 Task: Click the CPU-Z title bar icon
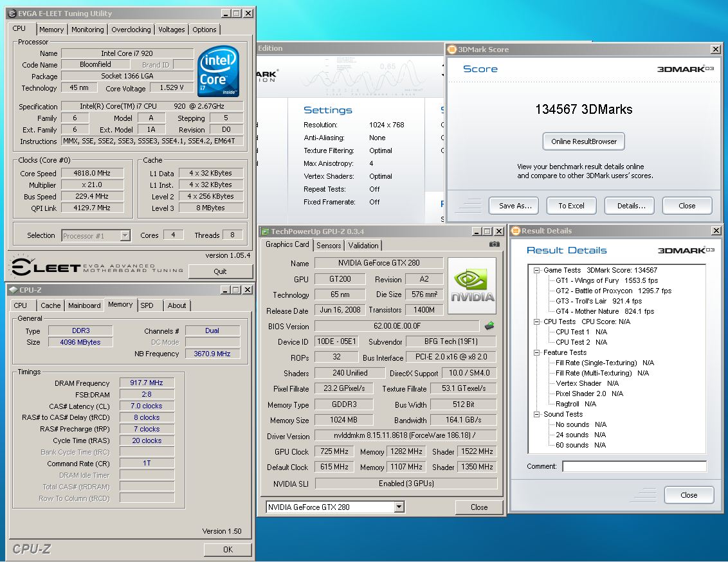point(14,289)
